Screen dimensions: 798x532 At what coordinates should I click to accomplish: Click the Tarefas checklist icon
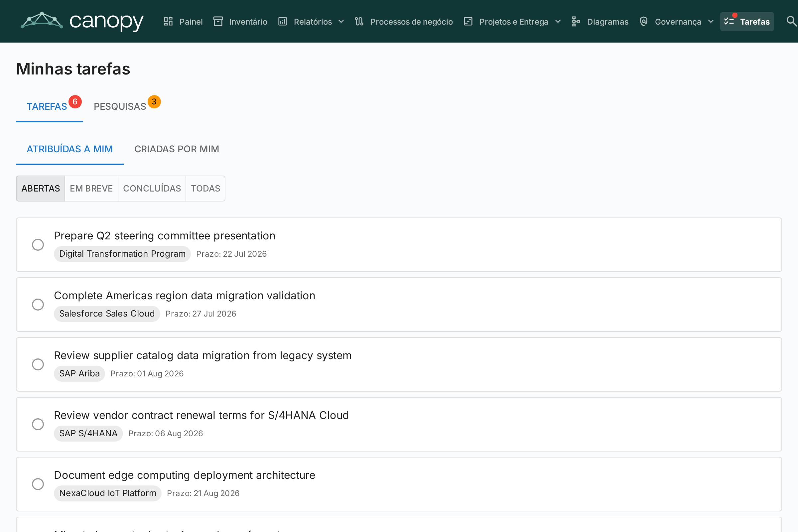tap(729, 21)
